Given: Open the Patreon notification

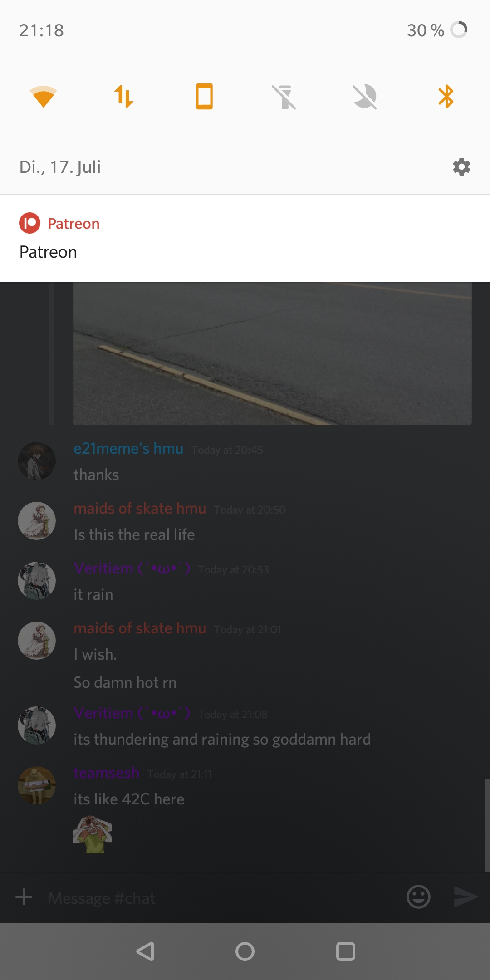Looking at the screenshot, I should (245, 238).
